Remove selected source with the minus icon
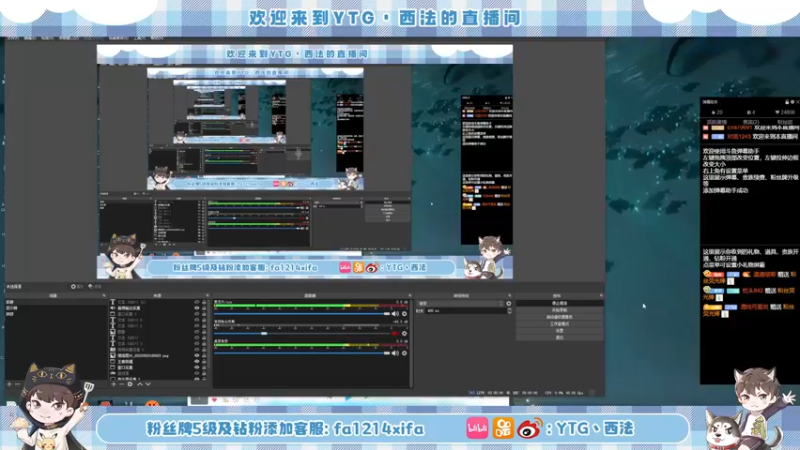Image resolution: width=800 pixels, height=450 pixels. [121, 384]
